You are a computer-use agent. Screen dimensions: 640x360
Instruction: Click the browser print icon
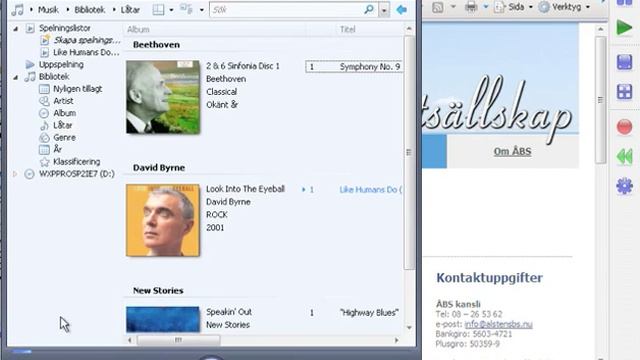click(x=471, y=7)
